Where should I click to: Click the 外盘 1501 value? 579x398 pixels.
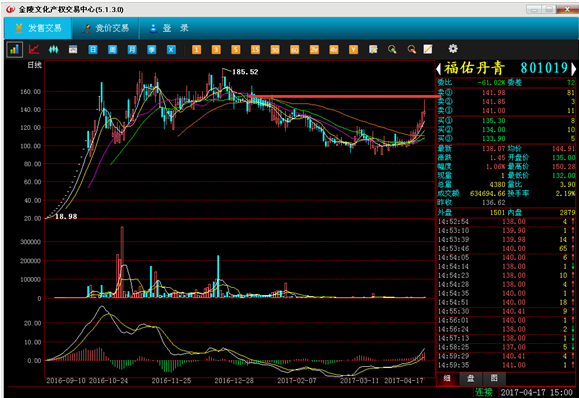click(497, 213)
